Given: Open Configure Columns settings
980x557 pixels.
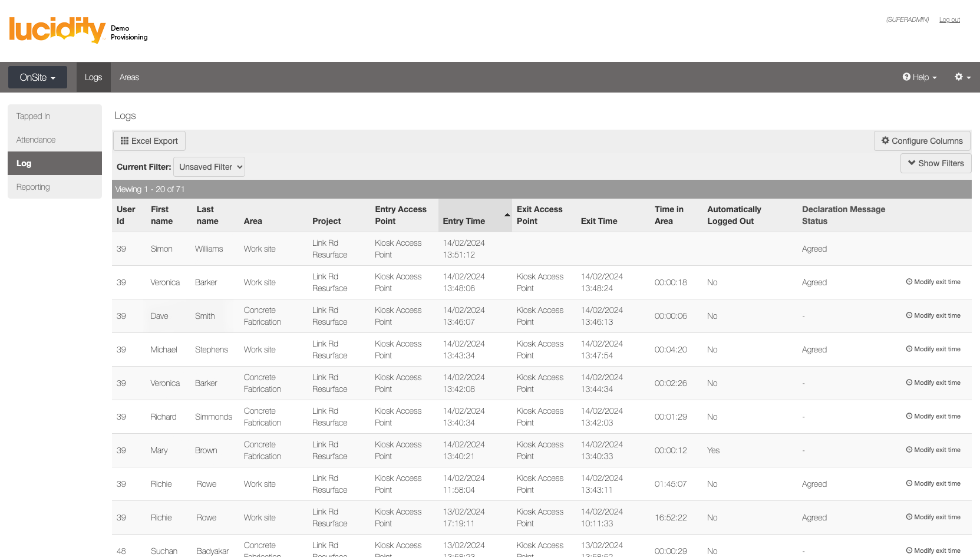Looking at the screenshot, I should coord(922,141).
